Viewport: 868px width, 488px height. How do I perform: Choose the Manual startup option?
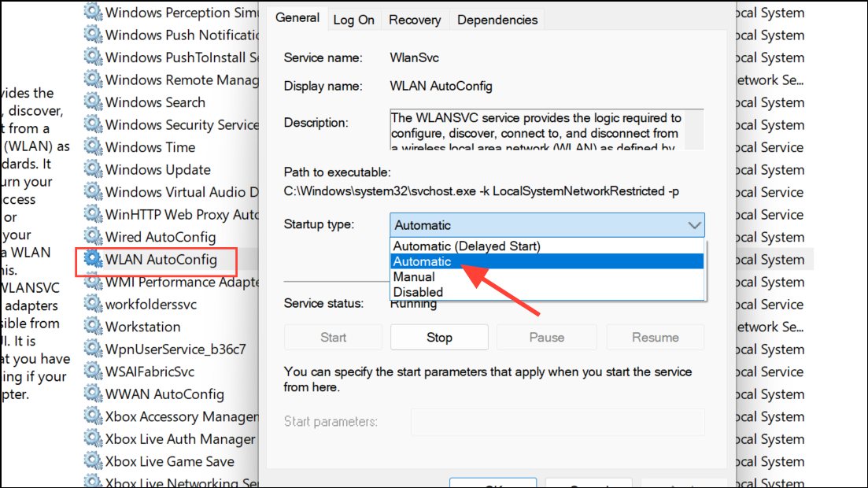(x=547, y=276)
